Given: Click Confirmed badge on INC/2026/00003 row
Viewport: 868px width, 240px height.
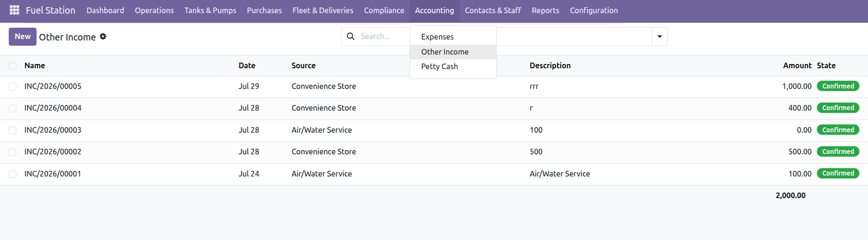Looking at the screenshot, I should pos(838,130).
